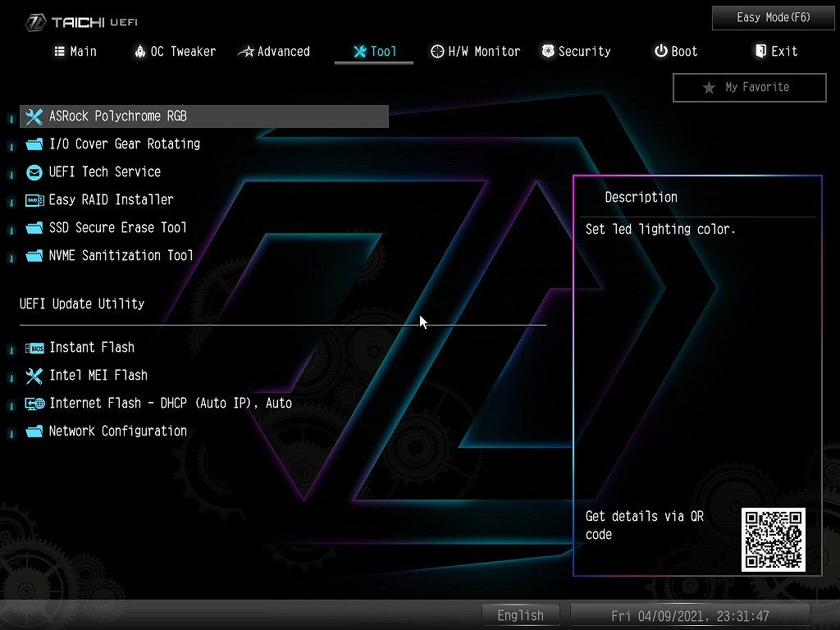
Task: Change the English language setting
Action: (520, 615)
